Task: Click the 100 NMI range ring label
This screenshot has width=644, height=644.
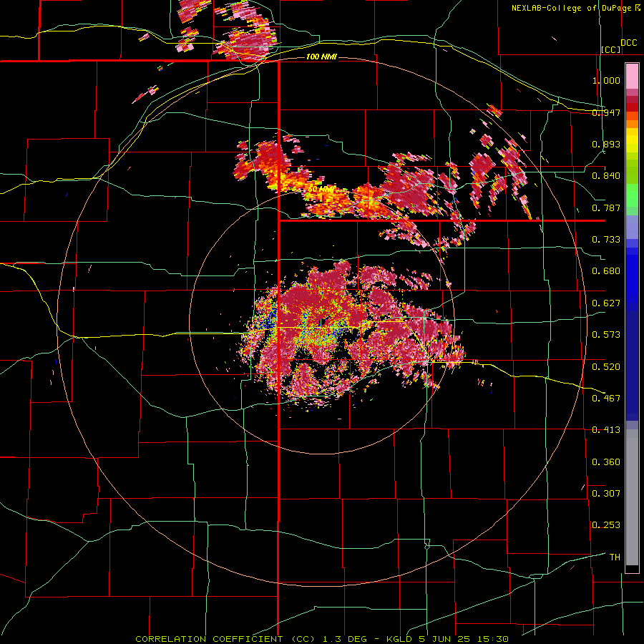Action: click(x=321, y=57)
